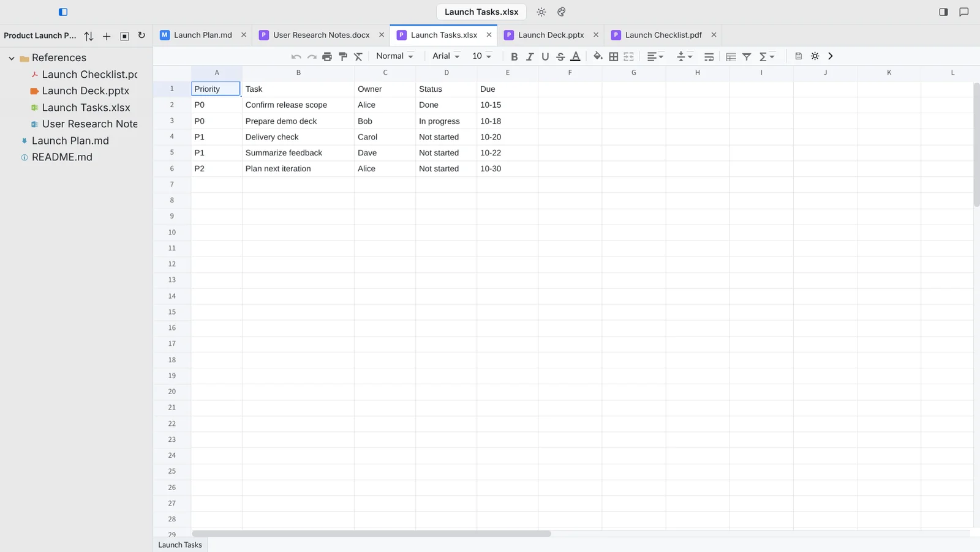
Task: Click the 'Carol' owner cell
Action: click(385, 137)
